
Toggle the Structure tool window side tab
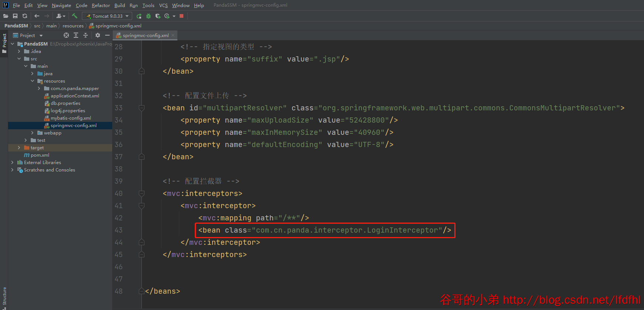pyautogui.click(x=4, y=297)
